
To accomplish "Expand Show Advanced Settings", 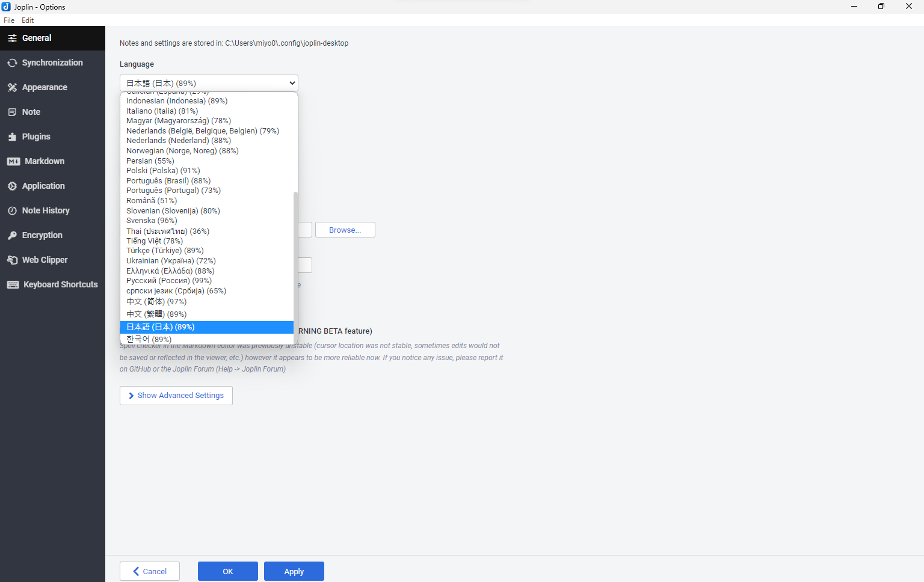I will (x=176, y=396).
